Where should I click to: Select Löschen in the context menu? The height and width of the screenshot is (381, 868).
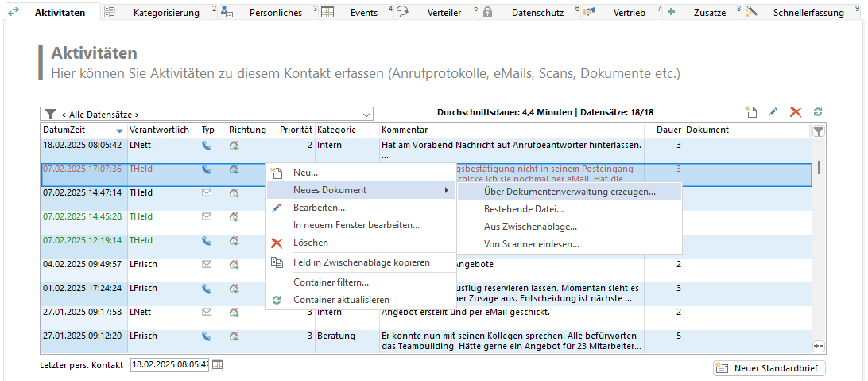tap(310, 243)
